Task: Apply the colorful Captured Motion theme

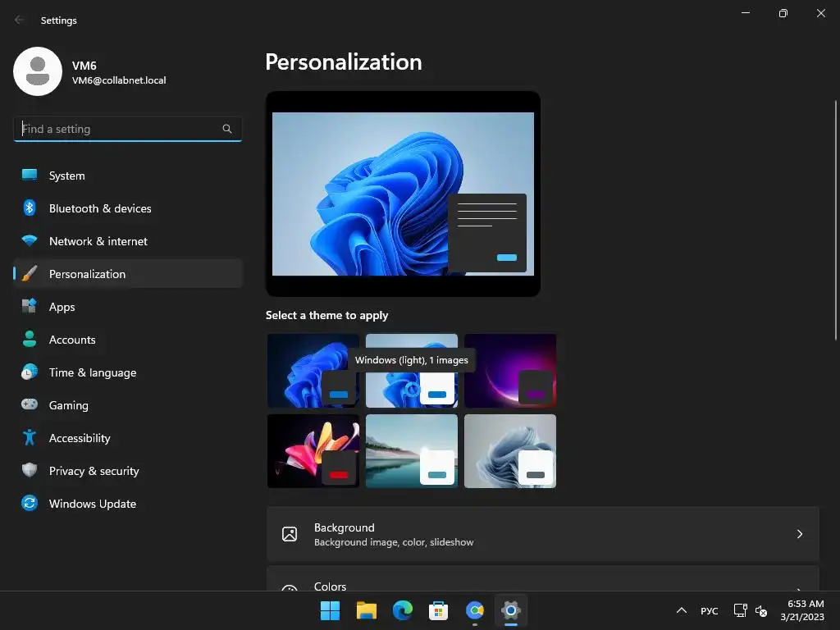Action: [x=313, y=451]
